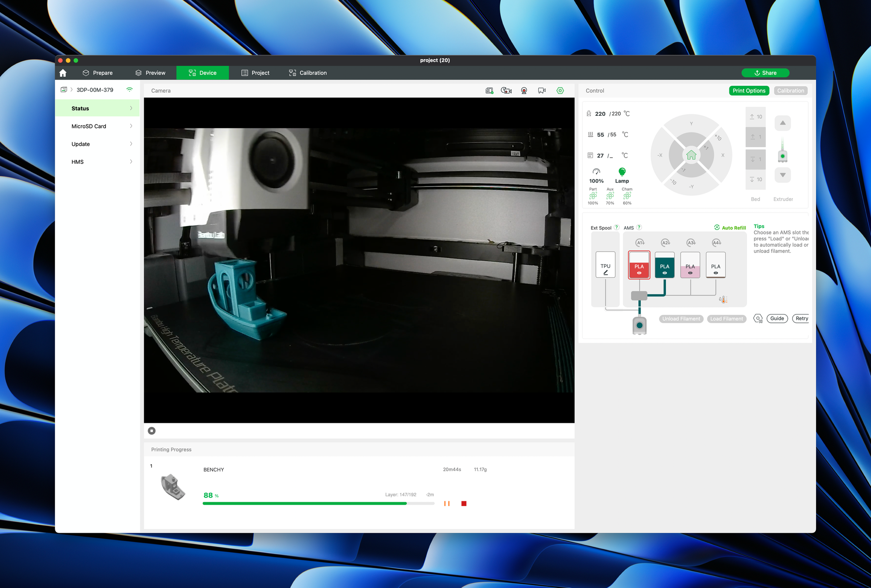Click the Load Filament button

tap(726, 318)
